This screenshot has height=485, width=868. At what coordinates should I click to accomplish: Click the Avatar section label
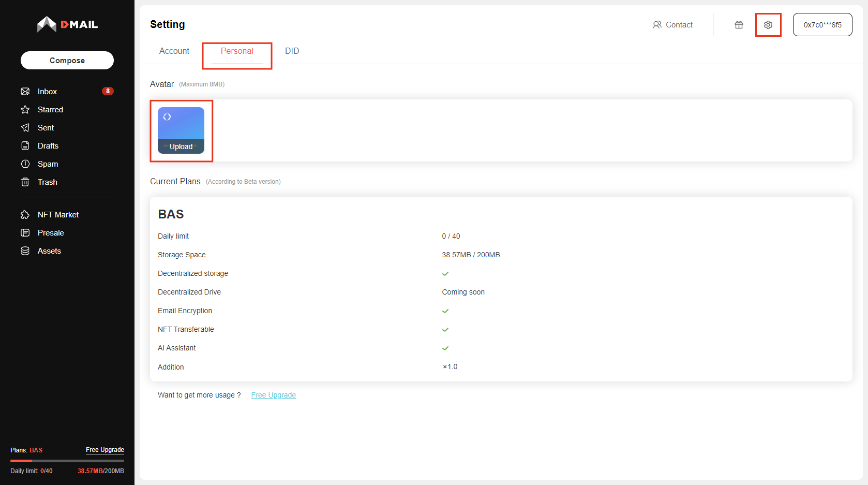click(162, 84)
